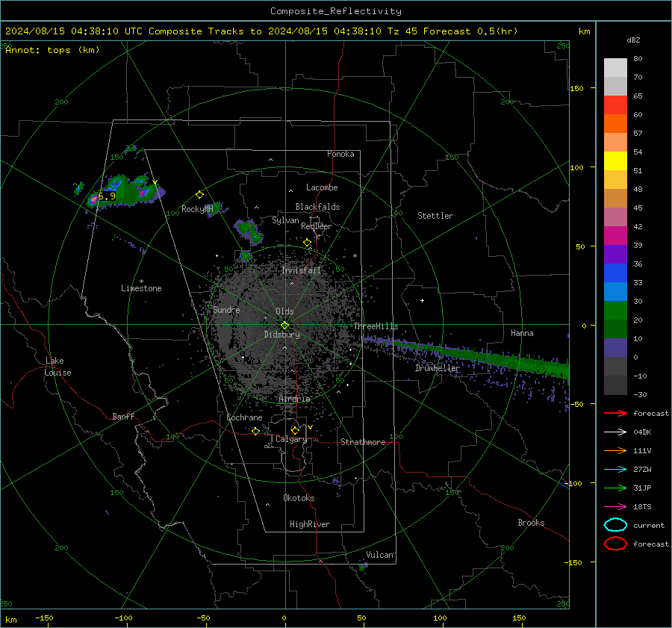Click the Stettler city label

[435, 216]
